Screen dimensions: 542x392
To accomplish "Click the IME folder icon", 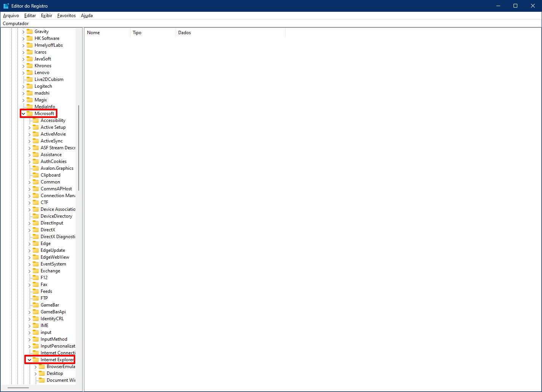I will pyautogui.click(x=36, y=326).
